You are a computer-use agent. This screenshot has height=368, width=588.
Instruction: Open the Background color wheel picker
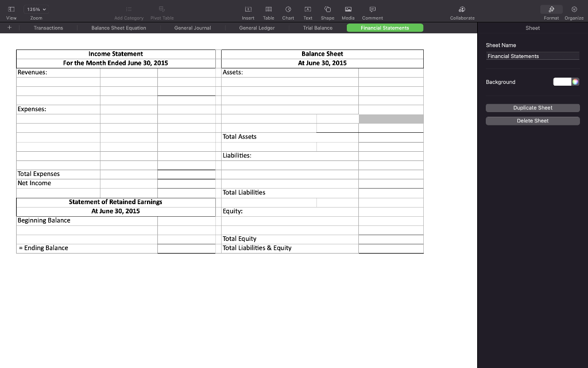click(x=577, y=82)
